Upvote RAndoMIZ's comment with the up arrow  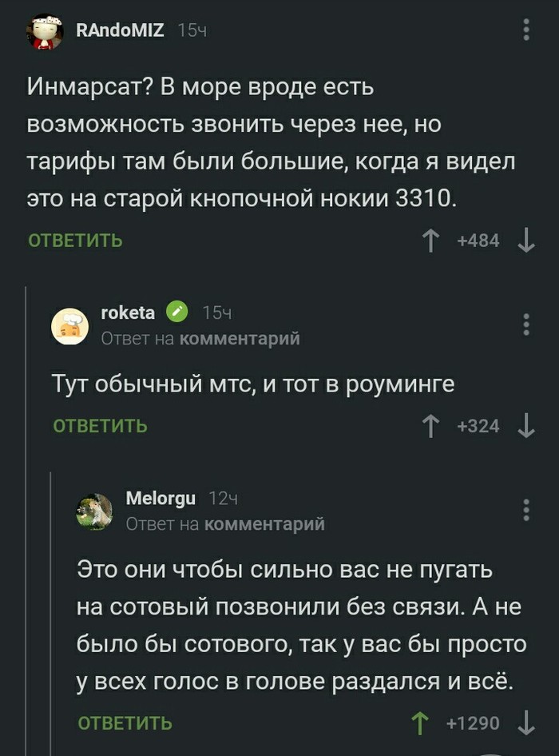pos(430,240)
